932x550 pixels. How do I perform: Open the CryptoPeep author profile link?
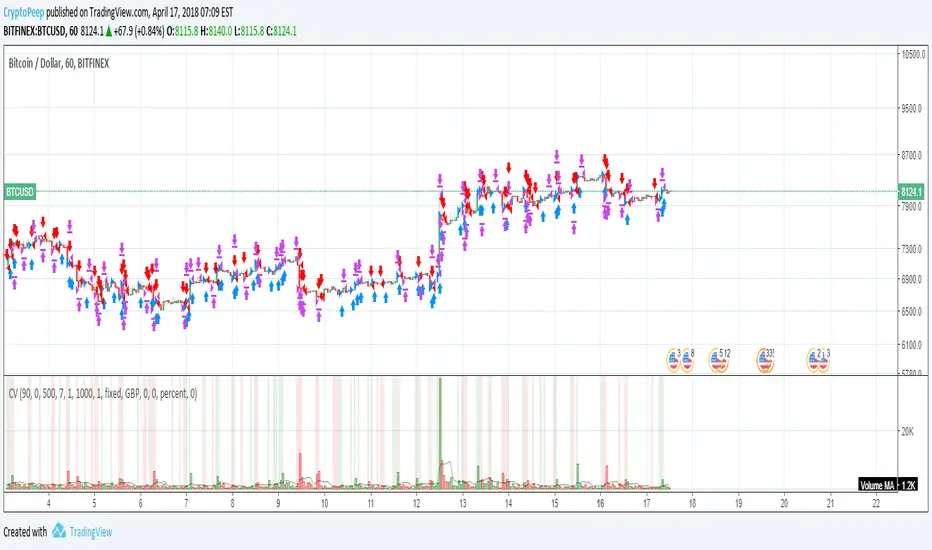point(24,12)
